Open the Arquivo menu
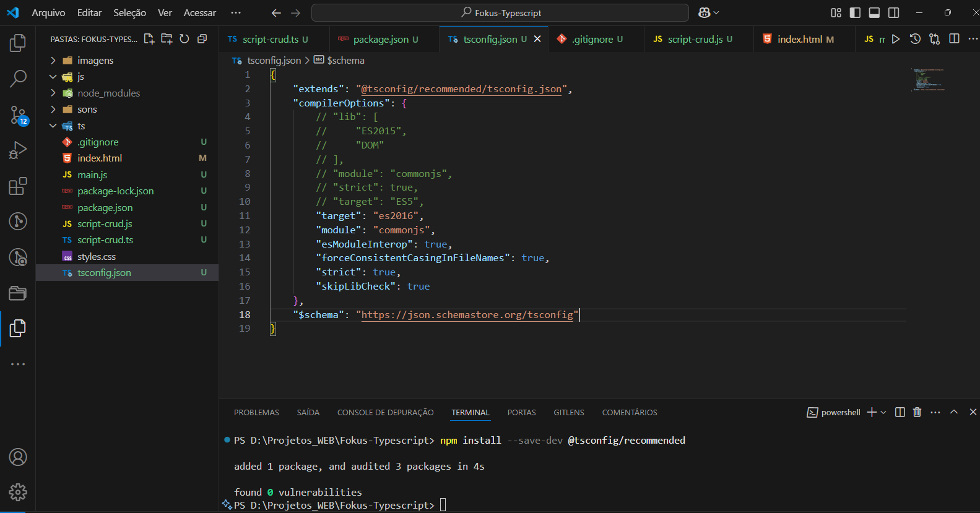The height and width of the screenshot is (513, 980). point(48,12)
